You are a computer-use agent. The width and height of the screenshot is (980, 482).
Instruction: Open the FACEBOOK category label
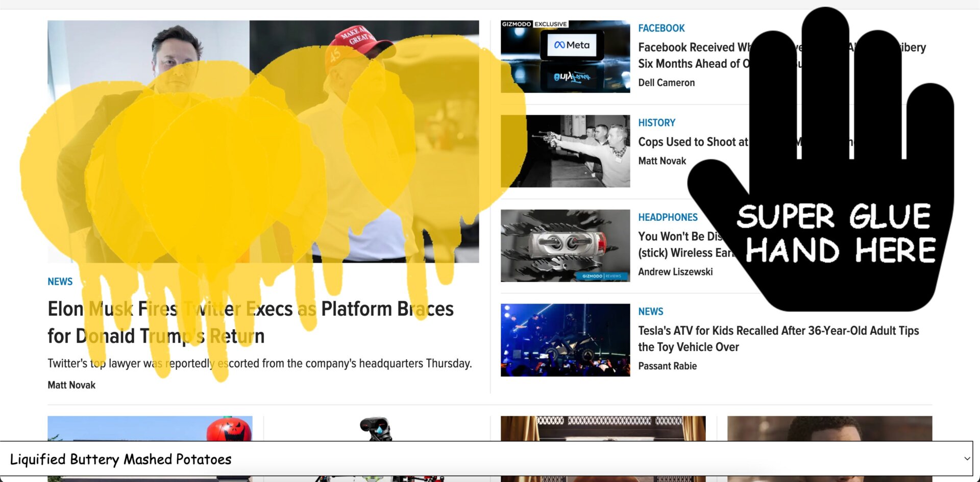[661, 28]
